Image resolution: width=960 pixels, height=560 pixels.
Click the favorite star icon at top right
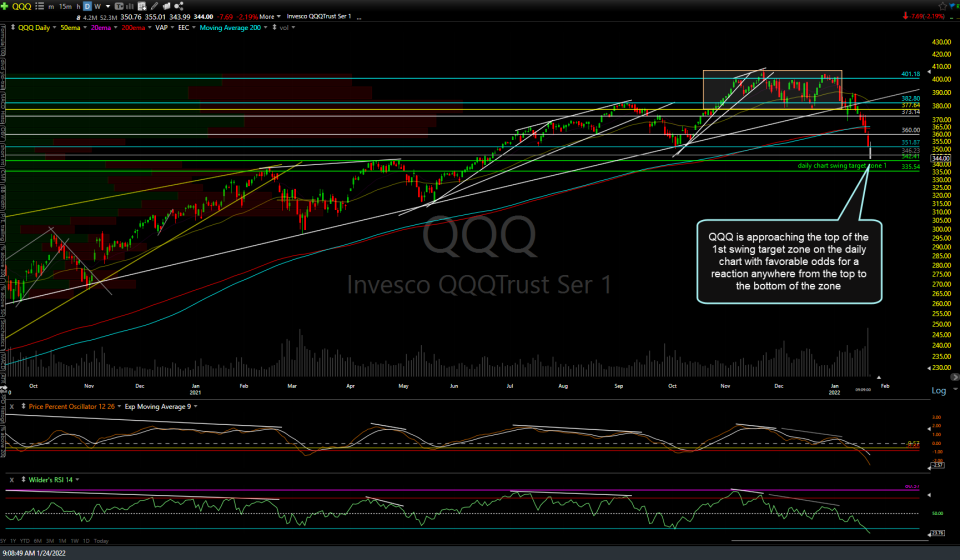(x=943, y=6)
